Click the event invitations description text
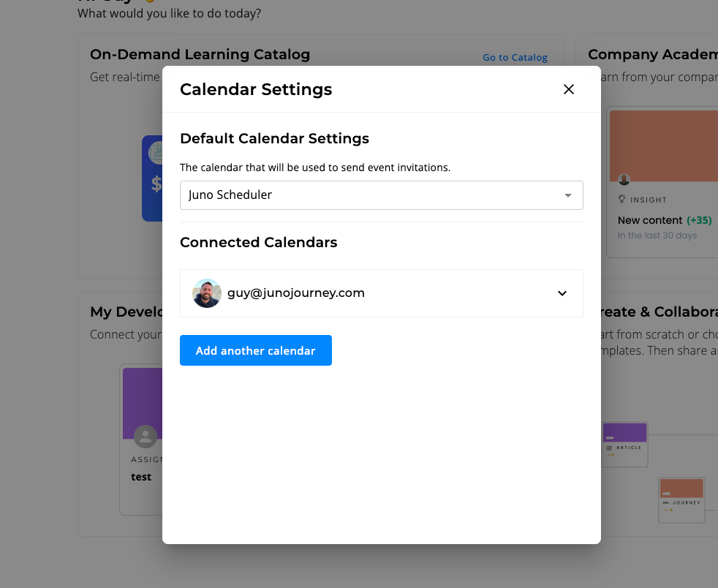 315,167
